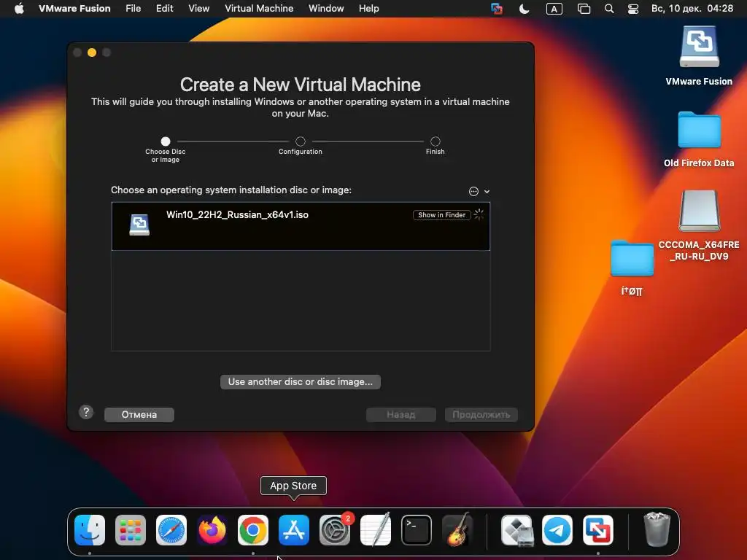The height and width of the screenshot is (560, 747).
Task: Open Boot Camp Assistant in the Dock
Action: click(x=517, y=529)
